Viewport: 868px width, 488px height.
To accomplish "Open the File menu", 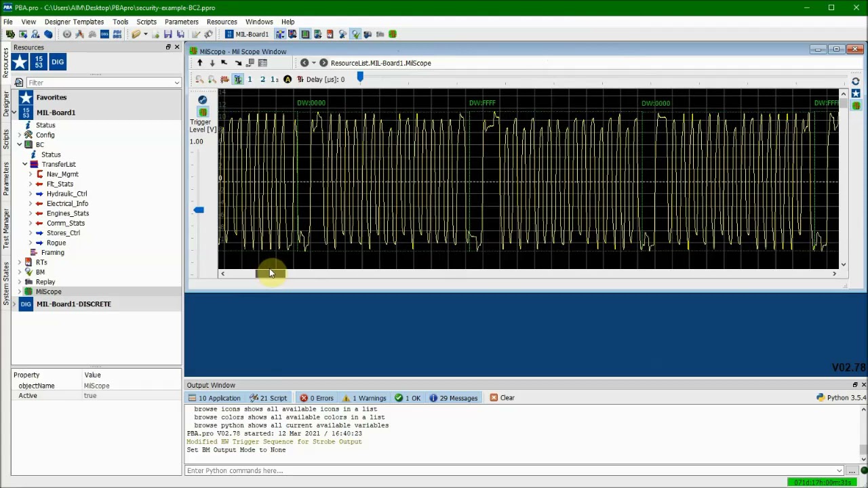I will (8, 22).
